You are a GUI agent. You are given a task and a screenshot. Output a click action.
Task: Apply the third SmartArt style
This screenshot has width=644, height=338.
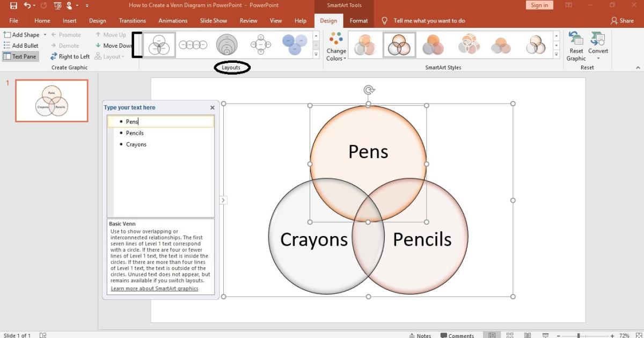click(x=434, y=44)
